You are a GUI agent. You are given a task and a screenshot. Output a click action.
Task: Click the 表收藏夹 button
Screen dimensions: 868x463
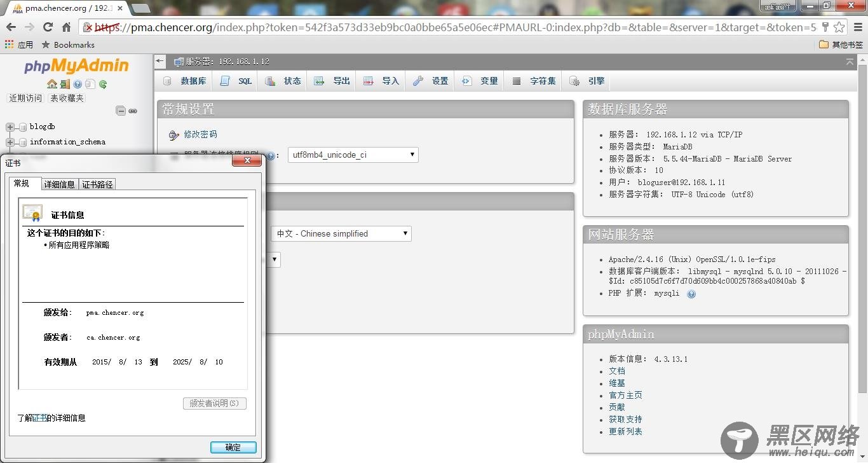point(67,98)
